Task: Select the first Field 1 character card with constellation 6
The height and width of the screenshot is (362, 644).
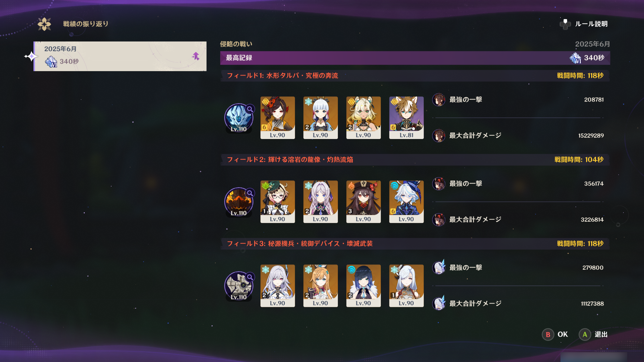Action: [277, 118]
